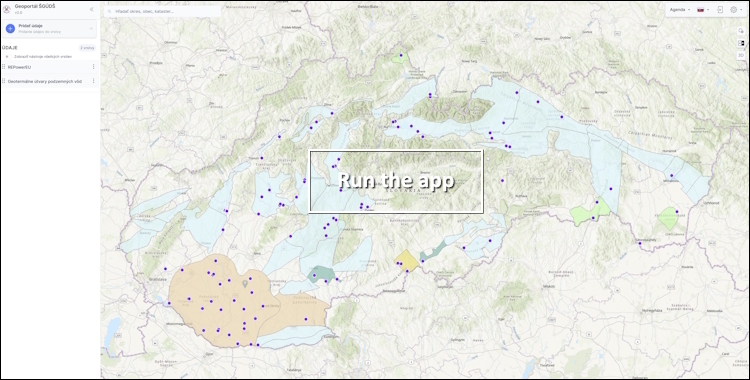The width and height of the screenshot is (750, 380).
Task: Click the top map tool icon on the right
Action: [x=741, y=31]
